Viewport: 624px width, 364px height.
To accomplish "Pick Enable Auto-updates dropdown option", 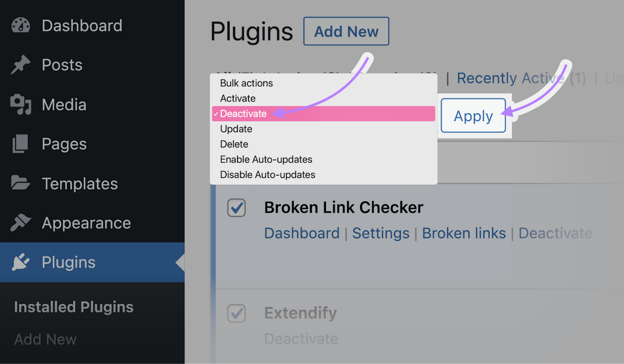I will [266, 159].
